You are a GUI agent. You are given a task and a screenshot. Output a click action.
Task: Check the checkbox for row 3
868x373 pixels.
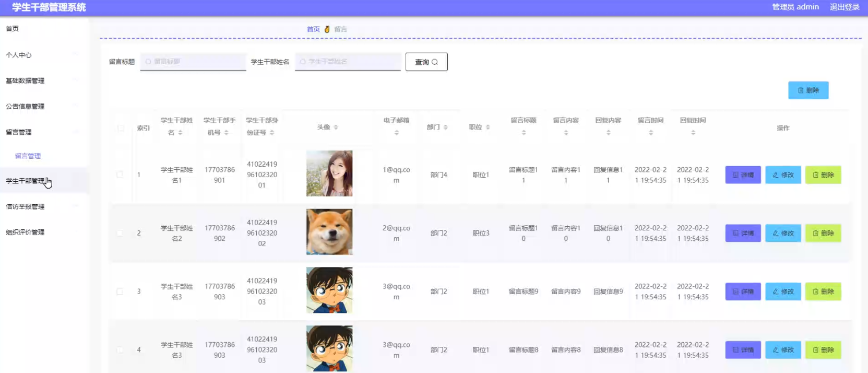coord(120,292)
